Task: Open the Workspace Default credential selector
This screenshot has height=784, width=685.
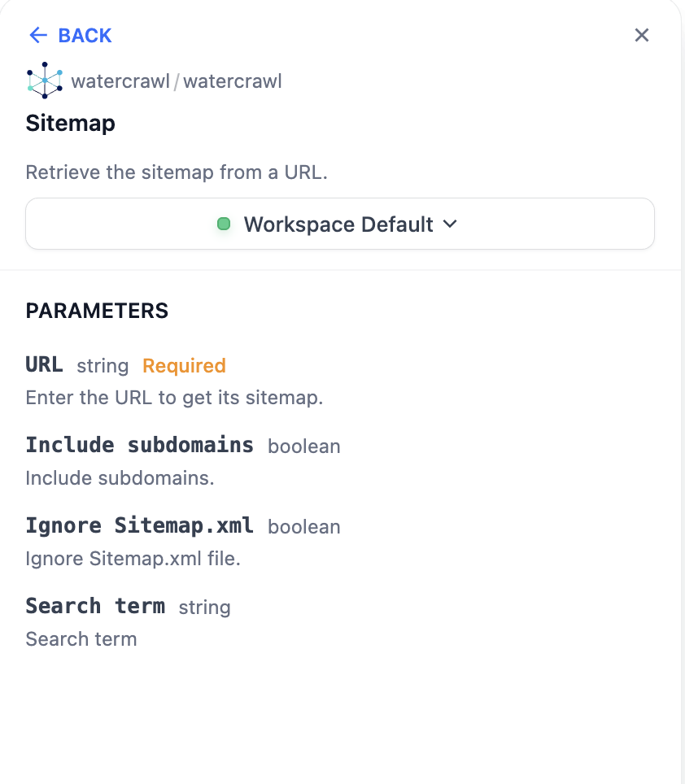Action: (x=339, y=224)
